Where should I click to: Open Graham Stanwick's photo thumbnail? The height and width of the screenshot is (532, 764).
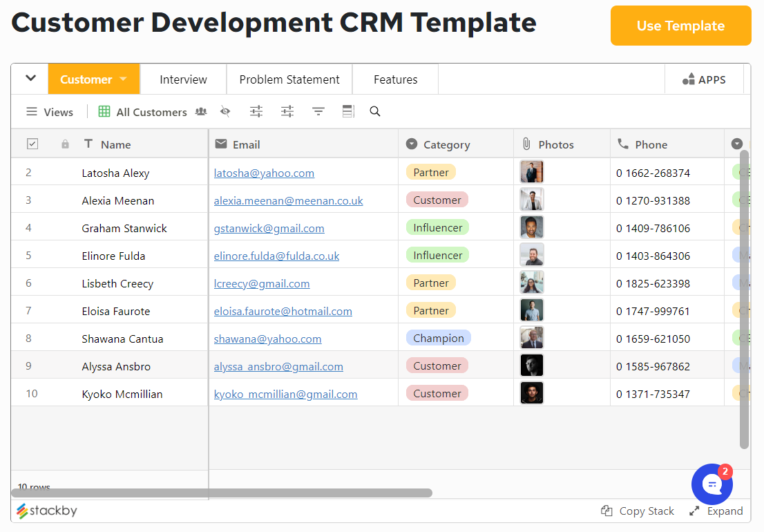tap(531, 227)
